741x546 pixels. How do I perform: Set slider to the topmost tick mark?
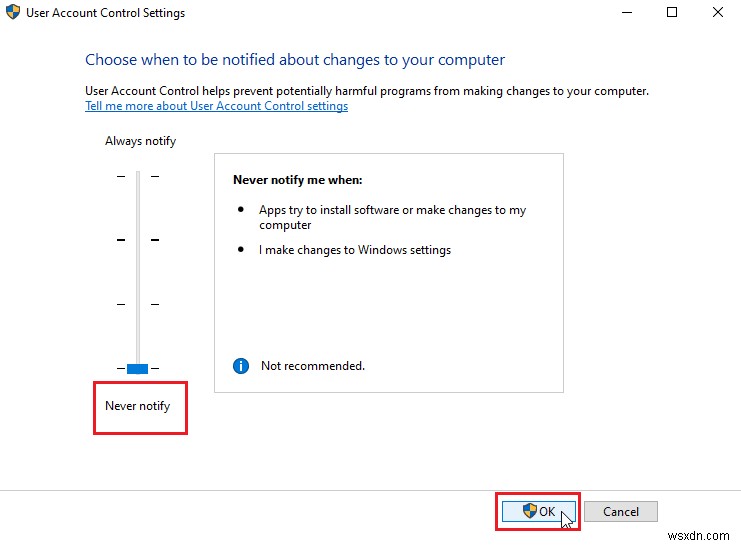137,176
